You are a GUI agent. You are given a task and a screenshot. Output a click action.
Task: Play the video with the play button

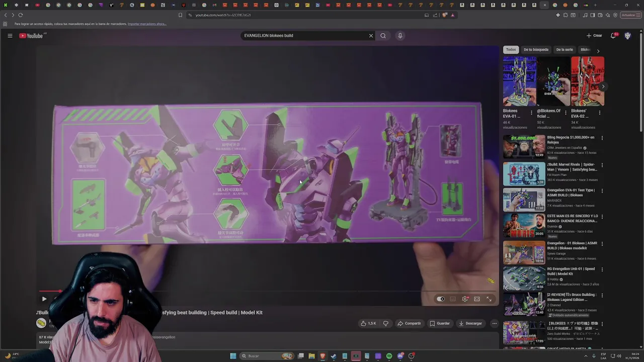pos(44,299)
